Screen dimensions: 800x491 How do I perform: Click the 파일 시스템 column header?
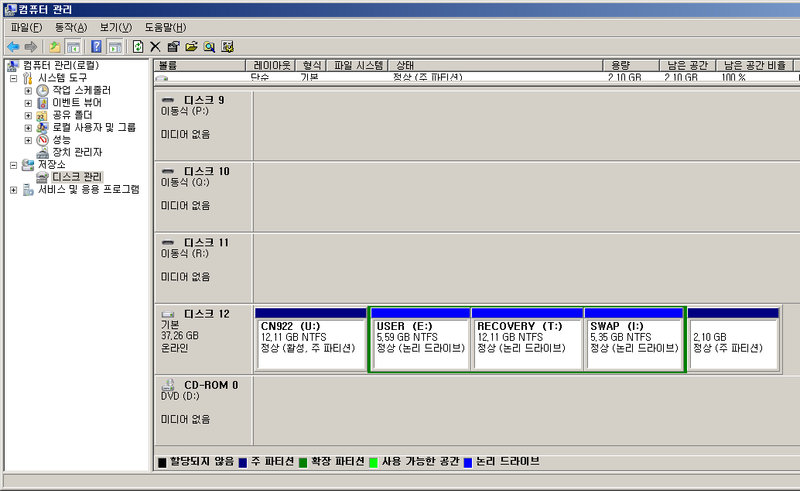click(358, 65)
